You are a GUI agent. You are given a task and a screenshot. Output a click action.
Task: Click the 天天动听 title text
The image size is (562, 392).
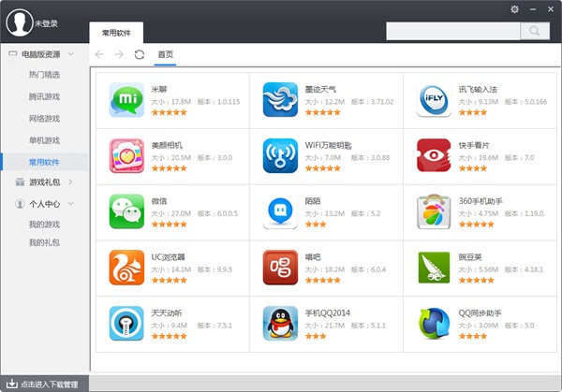point(167,312)
